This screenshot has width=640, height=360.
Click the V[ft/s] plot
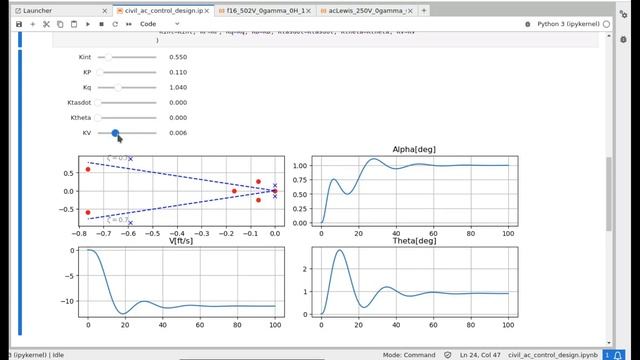tap(181, 282)
